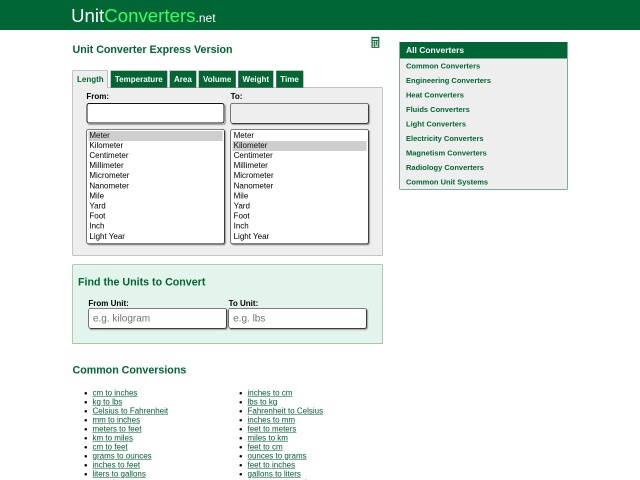Follow the miles to km link

pos(268,438)
